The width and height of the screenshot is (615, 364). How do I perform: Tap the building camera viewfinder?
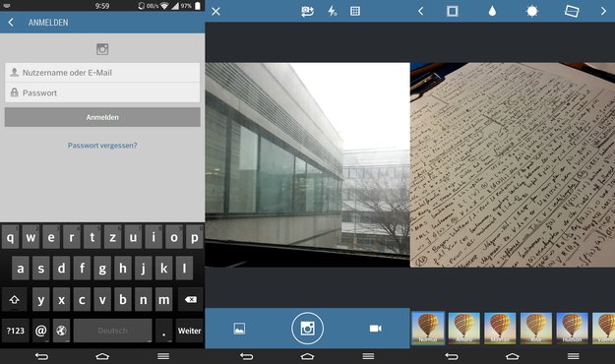(x=307, y=165)
